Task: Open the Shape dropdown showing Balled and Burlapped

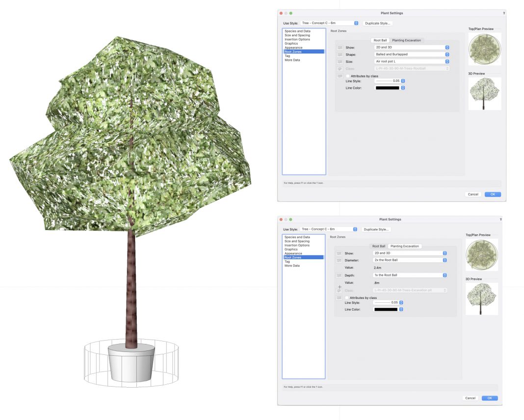Action: coord(412,54)
